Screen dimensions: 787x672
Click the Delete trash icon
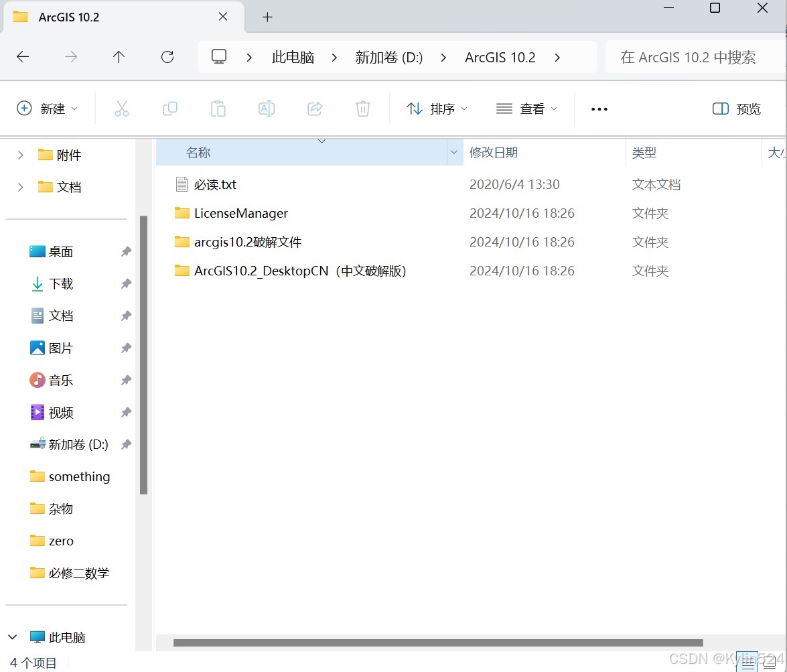coord(363,109)
